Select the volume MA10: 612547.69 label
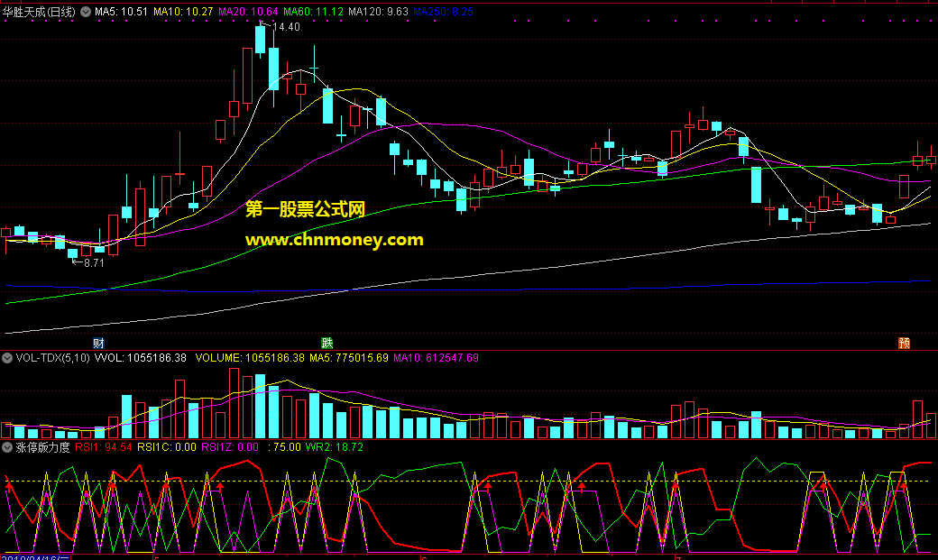Image resolution: width=938 pixels, height=560 pixels. click(x=437, y=358)
